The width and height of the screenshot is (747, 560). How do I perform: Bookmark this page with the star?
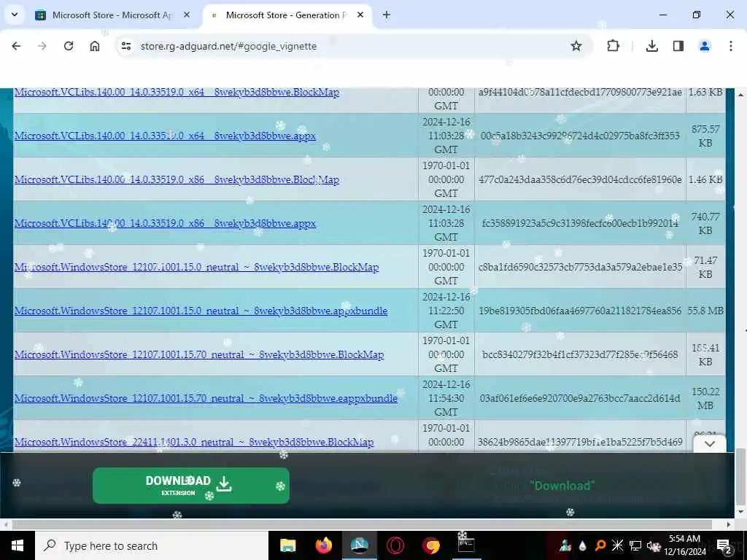576,46
